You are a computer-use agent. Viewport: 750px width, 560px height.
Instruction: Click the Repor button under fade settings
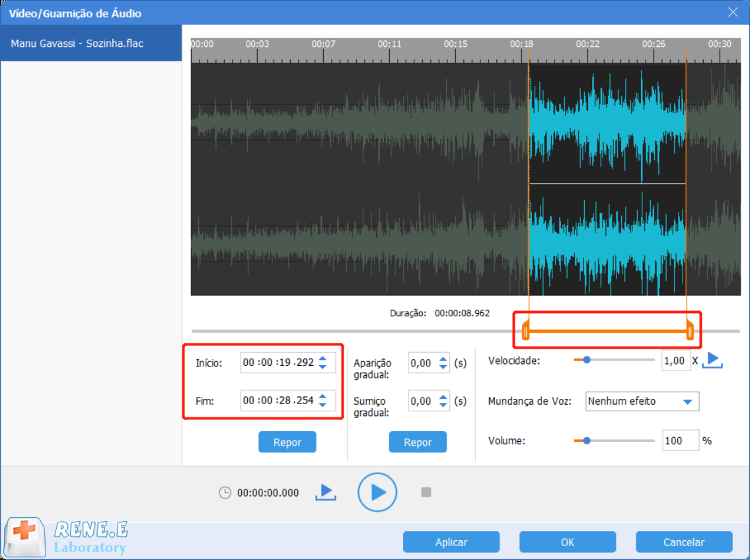point(418,442)
